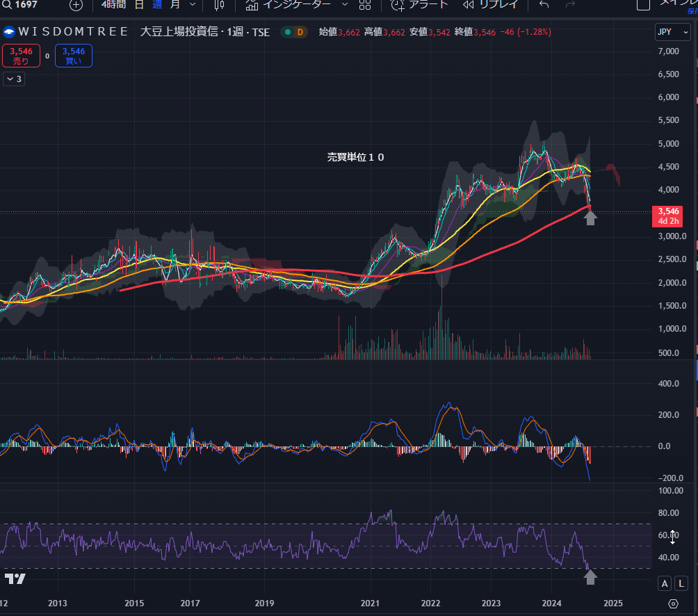Screen dimensions: 698x616
Task: Switch chart to the 日 timeframe
Action: 139,4
